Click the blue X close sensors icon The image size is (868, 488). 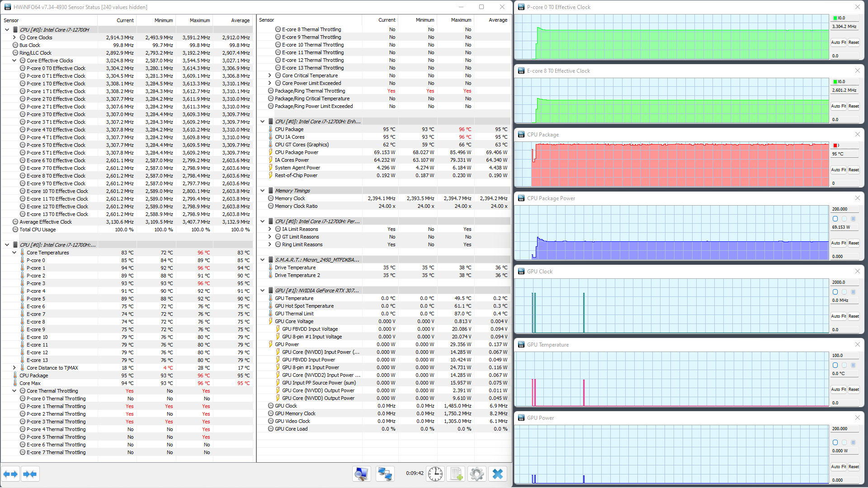click(498, 474)
